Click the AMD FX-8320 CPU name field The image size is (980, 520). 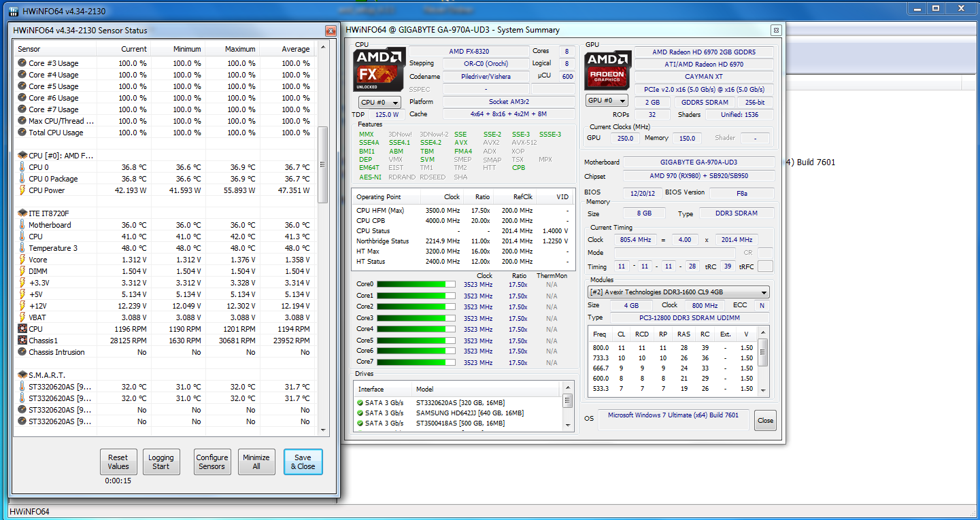click(x=469, y=52)
